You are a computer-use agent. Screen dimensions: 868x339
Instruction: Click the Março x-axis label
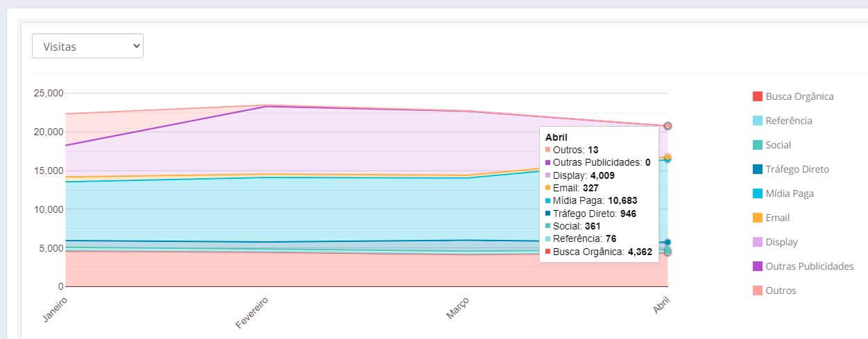(x=458, y=308)
